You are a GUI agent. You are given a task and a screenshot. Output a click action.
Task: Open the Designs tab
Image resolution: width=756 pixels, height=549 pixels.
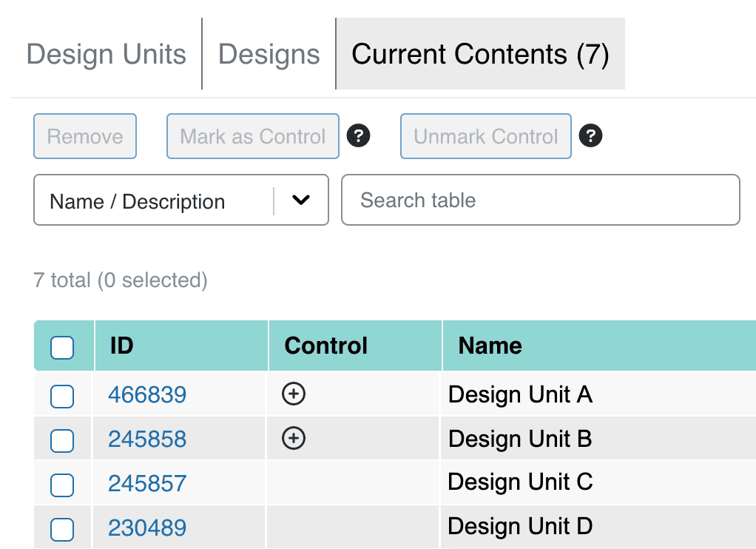pyautogui.click(x=269, y=55)
